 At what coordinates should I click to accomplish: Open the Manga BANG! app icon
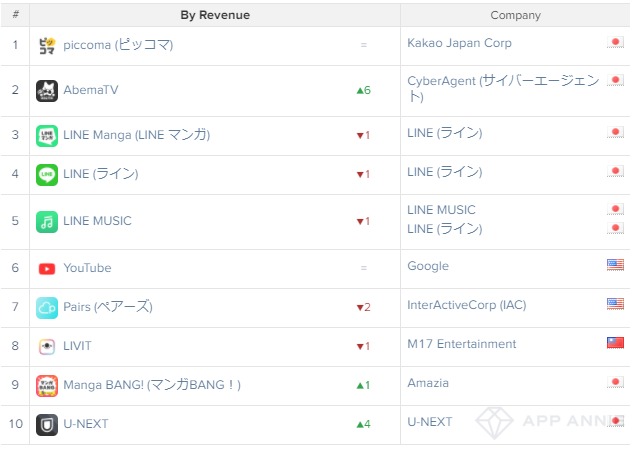point(46,385)
